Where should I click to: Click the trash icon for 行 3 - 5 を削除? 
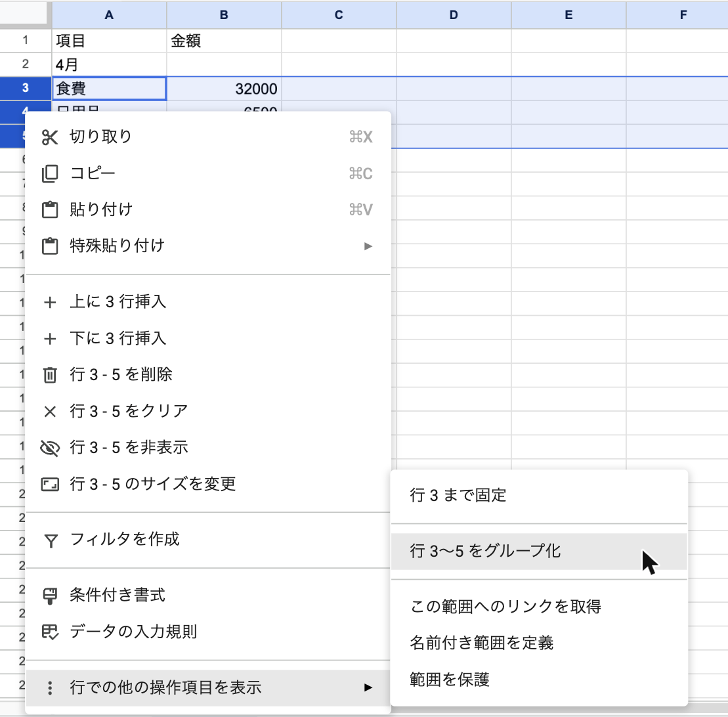(50, 375)
